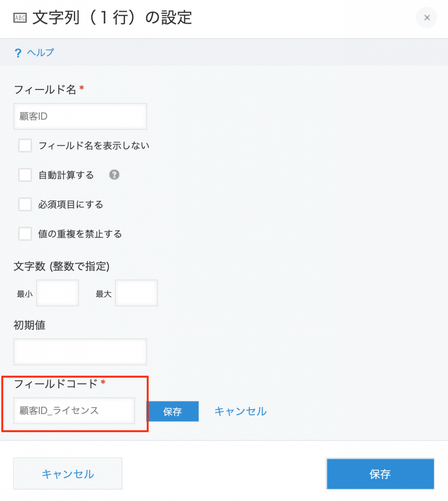Click the 最小 character count field
448x501 pixels.
(58, 293)
